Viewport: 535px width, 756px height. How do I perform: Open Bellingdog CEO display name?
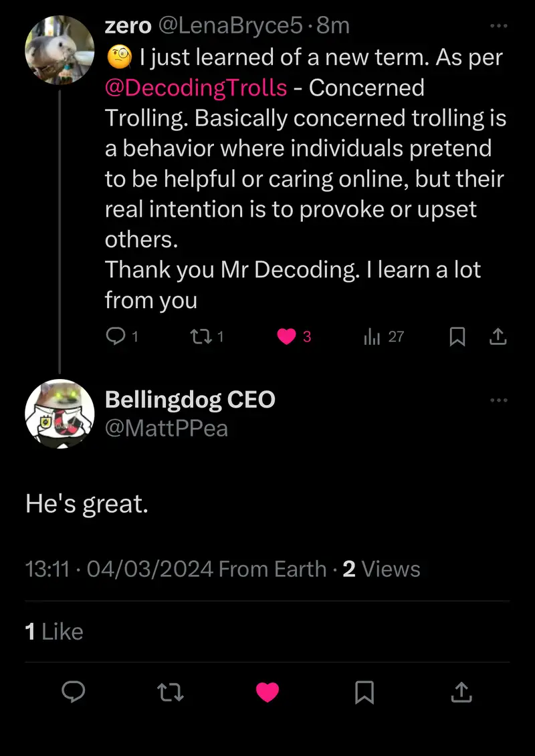[x=190, y=400]
